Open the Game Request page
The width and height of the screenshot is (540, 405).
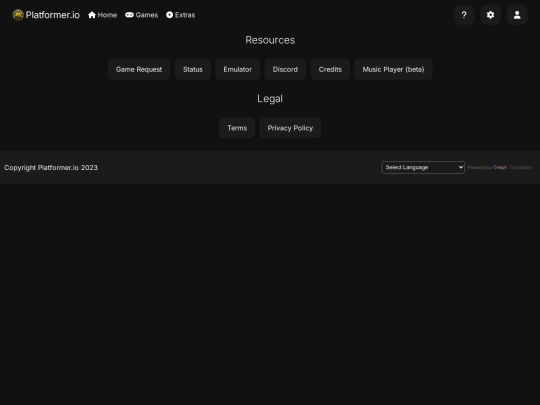click(139, 69)
